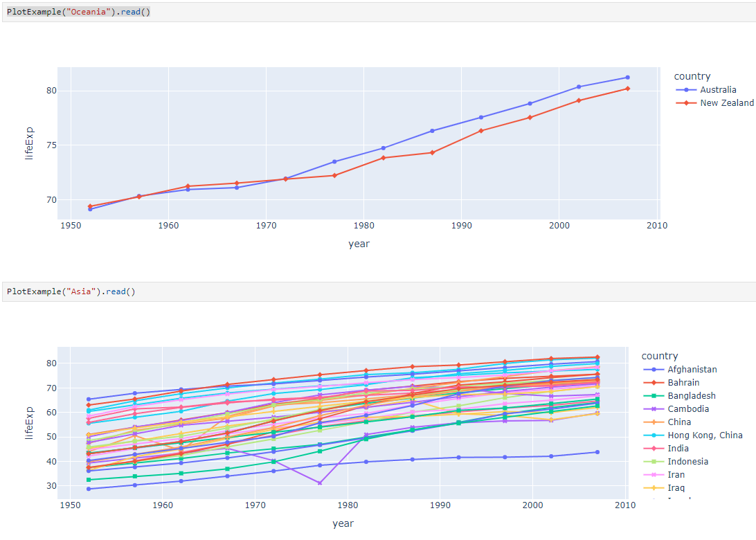The image size is (756, 540).
Task: Click the PlotExample("Asia") code cell
Action: point(379,291)
